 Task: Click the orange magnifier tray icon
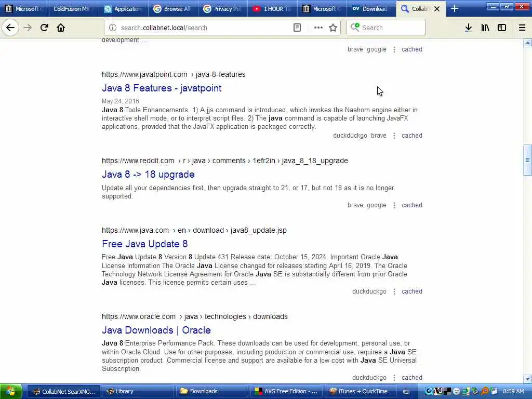pyautogui.click(x=485, y=391)
